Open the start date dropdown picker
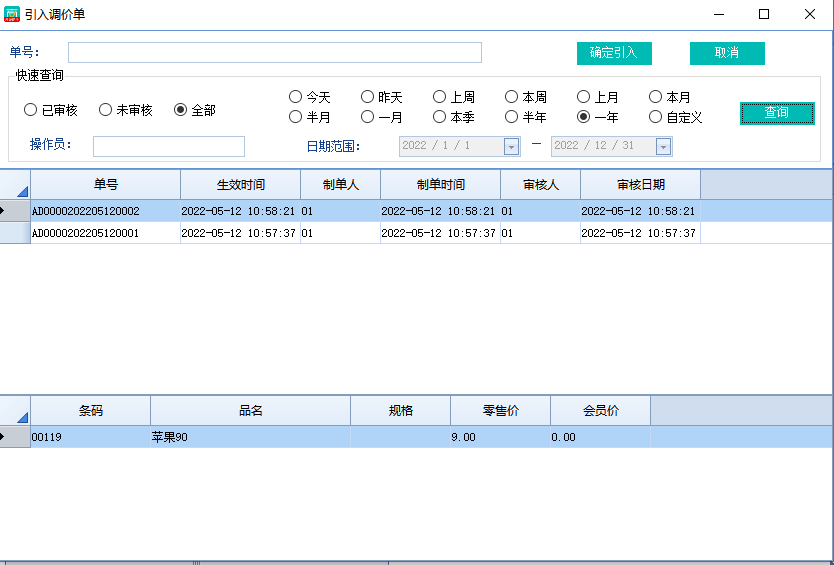 point(511,146)
